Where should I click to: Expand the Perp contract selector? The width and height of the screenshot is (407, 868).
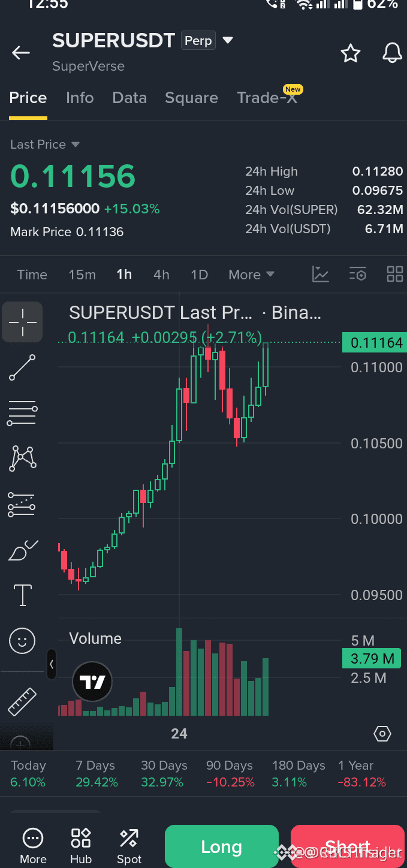207,41
